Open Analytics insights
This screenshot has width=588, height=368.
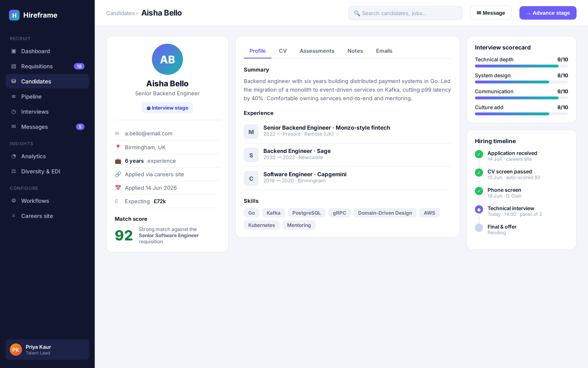47,156
